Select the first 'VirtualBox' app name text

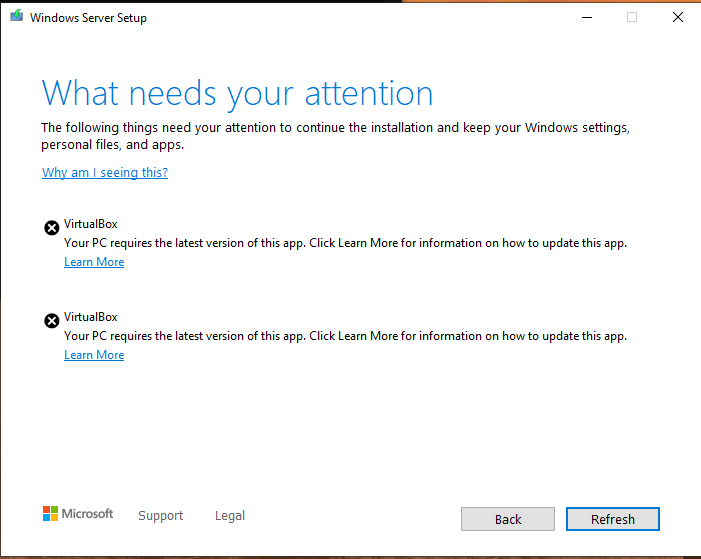coord(91,224)
